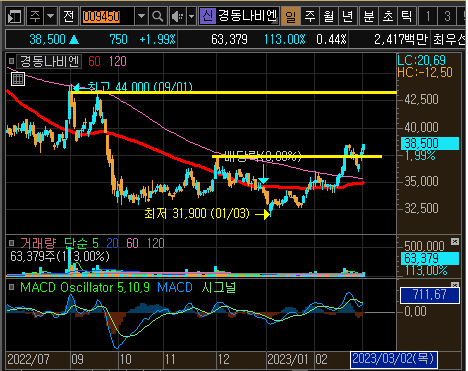Click the +1.99% change rate
The image size is (468, 371).
pyautogui.click(x=157, y=40)
